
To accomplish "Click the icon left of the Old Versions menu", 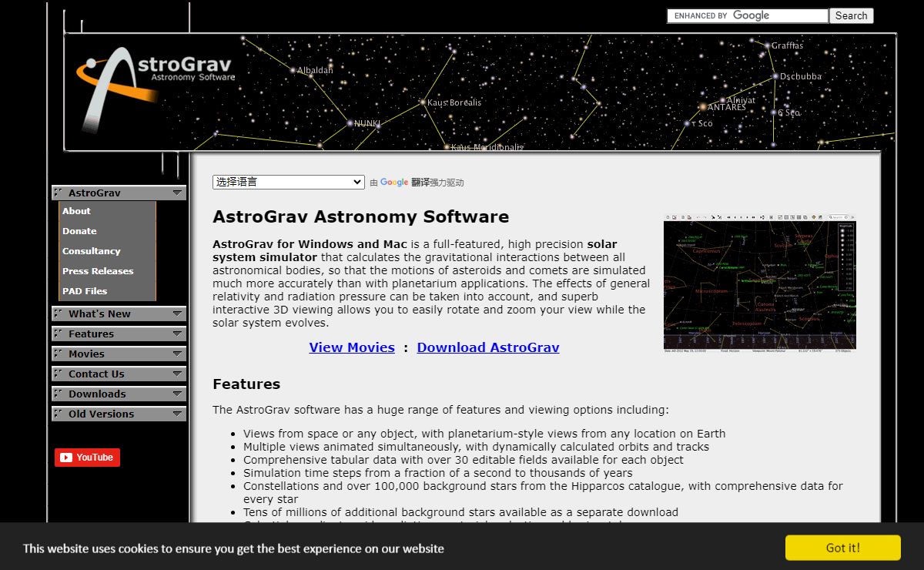I will pos(59,414).
